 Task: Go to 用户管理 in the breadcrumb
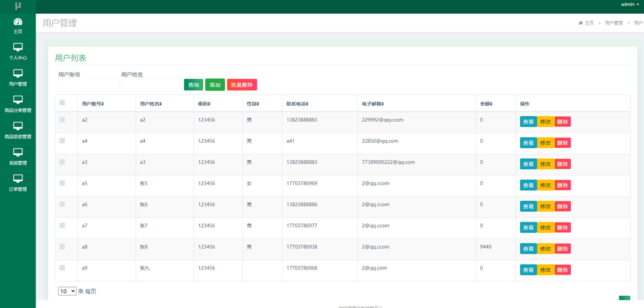(x=614, y=23)
